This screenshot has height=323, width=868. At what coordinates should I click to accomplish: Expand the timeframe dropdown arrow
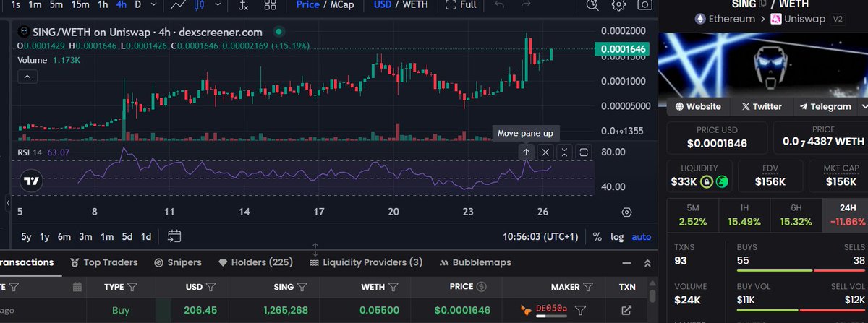click(155, 5)
